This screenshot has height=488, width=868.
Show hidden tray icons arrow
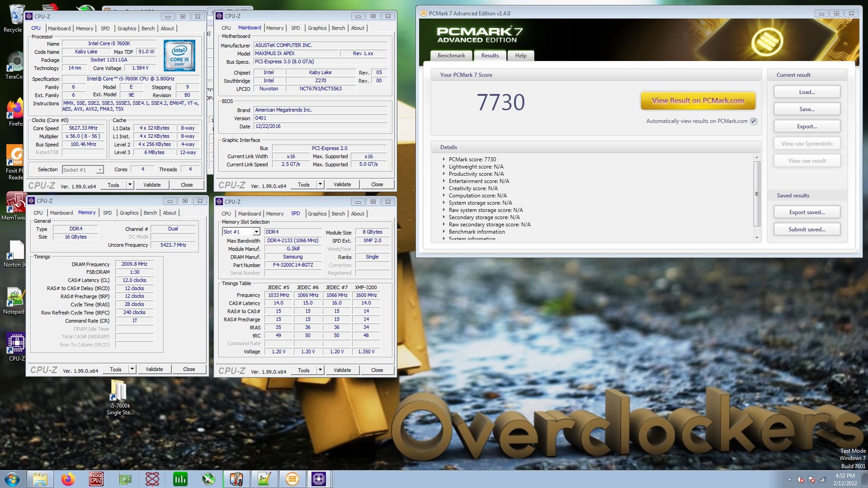tap(789, 479)
